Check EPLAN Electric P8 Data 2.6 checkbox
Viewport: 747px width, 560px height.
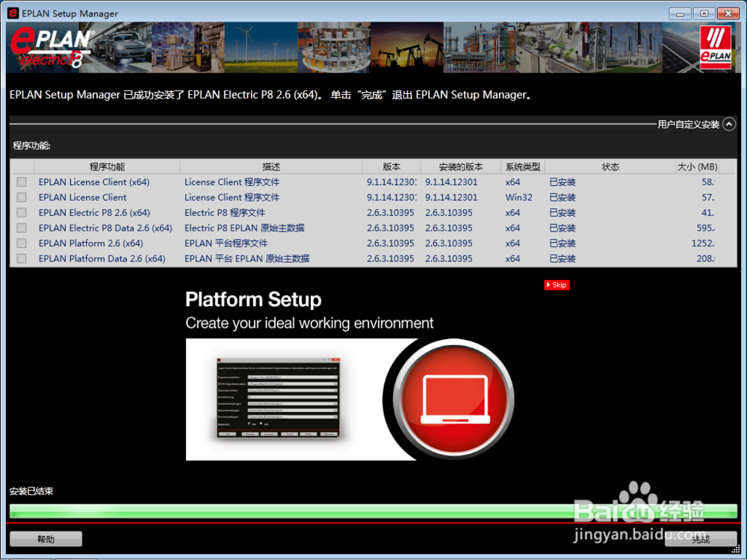pyautogui.click(x=22, y=228)
